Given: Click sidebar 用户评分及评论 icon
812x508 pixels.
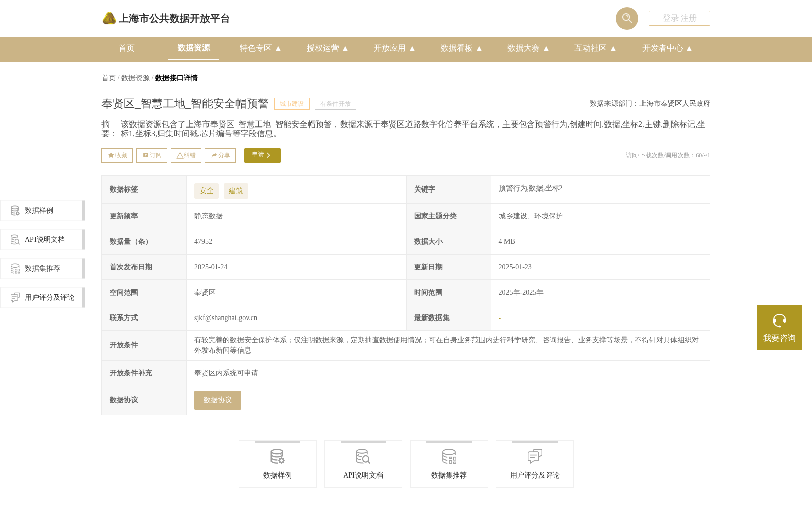Looking at the screenshot, I should pos(15,297).
